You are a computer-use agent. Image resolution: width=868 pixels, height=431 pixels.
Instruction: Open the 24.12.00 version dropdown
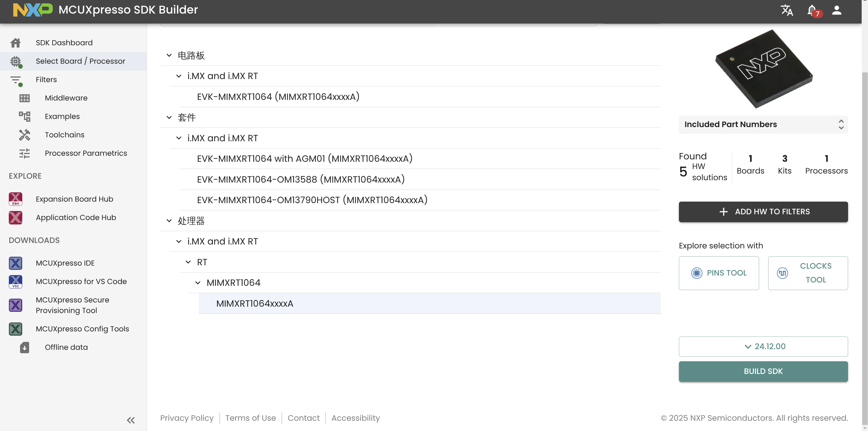(x=763, y=346)
